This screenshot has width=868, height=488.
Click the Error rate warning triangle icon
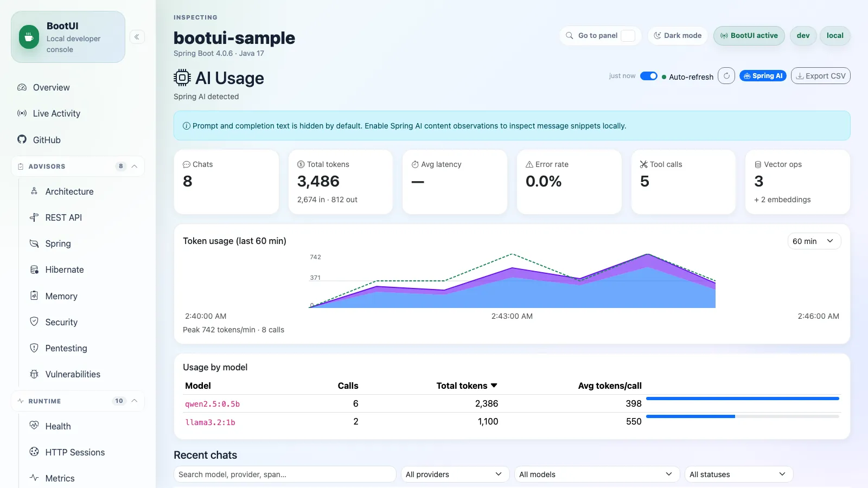tap(529, 164)
